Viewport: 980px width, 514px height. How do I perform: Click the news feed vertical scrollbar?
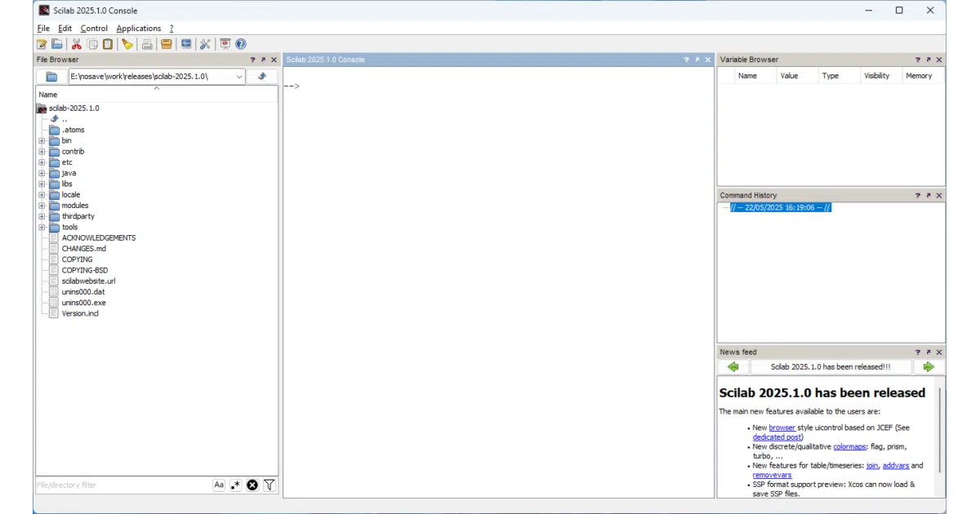tap(939, 429)
